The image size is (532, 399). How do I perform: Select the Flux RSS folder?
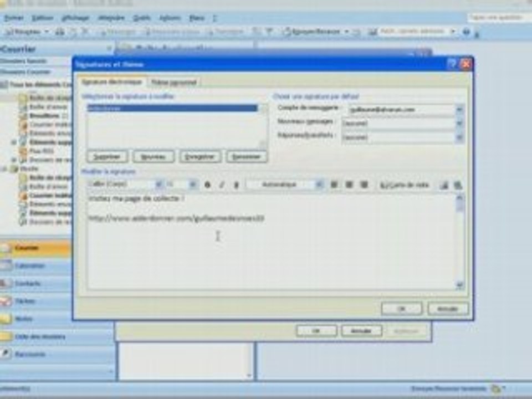tap(37, 151)
